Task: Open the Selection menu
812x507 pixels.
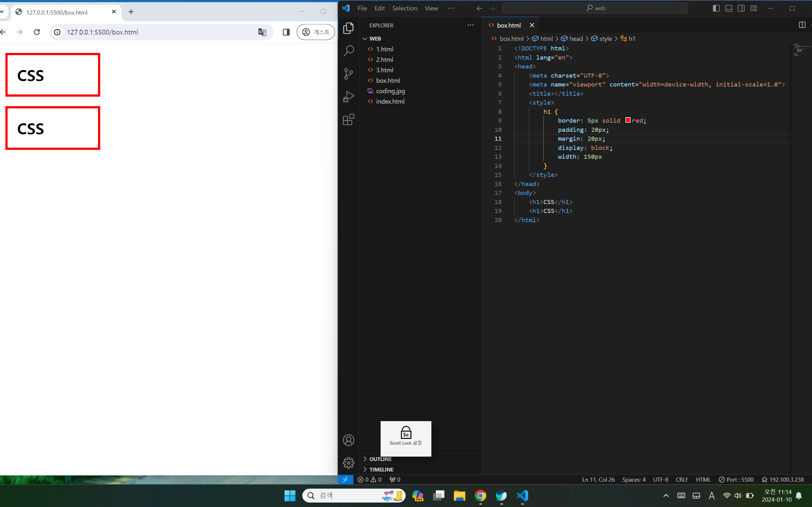Action: click(405, 8)
